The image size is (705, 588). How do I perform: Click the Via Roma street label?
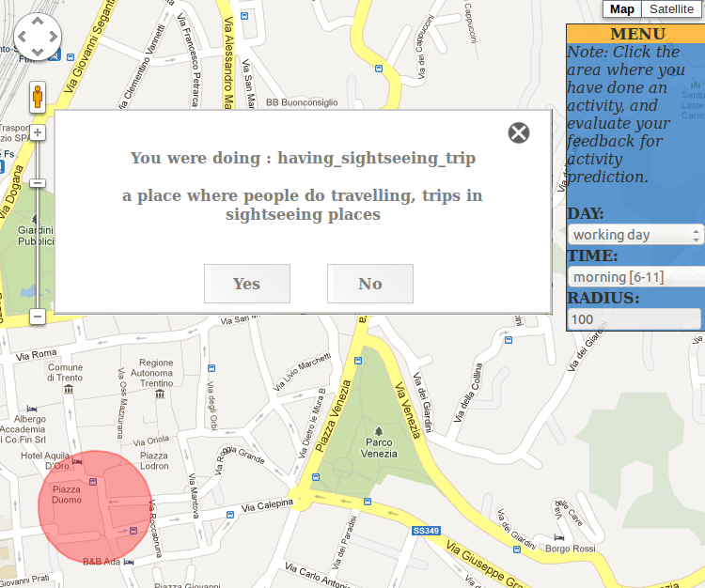(x=37, y=355)
